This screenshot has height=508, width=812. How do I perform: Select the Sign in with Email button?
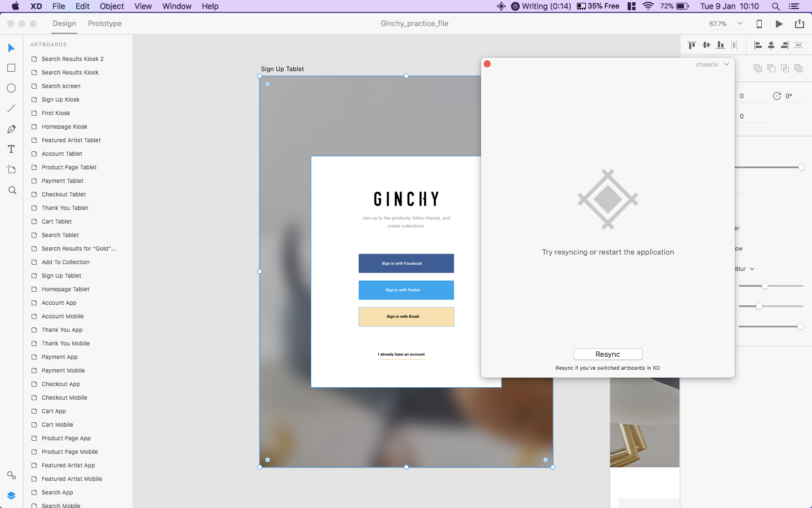click(406, 317)
